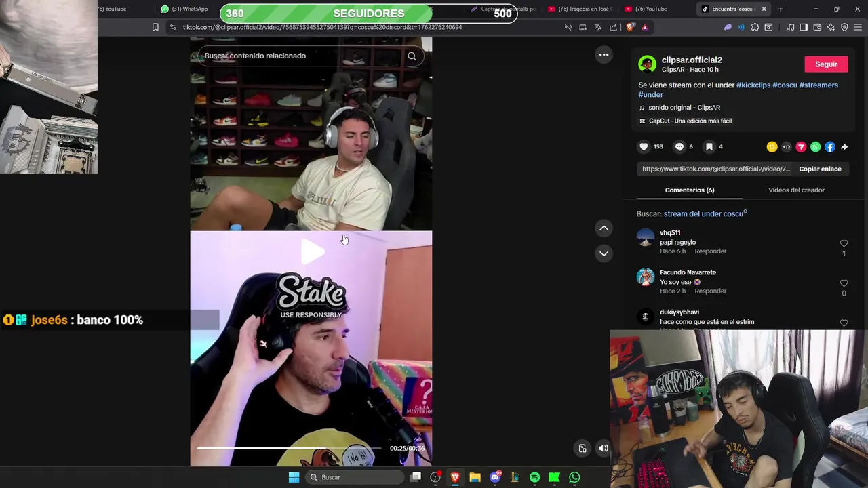This screenshot has height=488, width=868.
Task: Go to next video with down chevron
Action: tap(604, 253)
